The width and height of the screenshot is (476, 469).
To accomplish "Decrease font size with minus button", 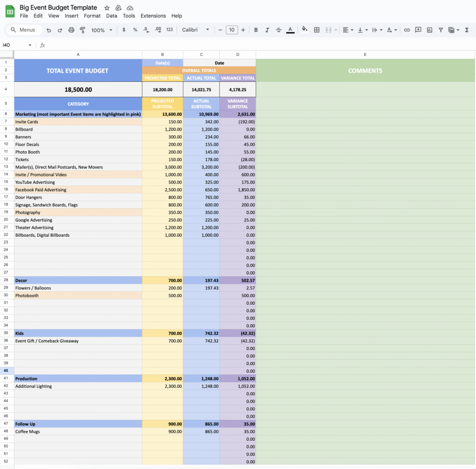I will [x=220, y=30].
